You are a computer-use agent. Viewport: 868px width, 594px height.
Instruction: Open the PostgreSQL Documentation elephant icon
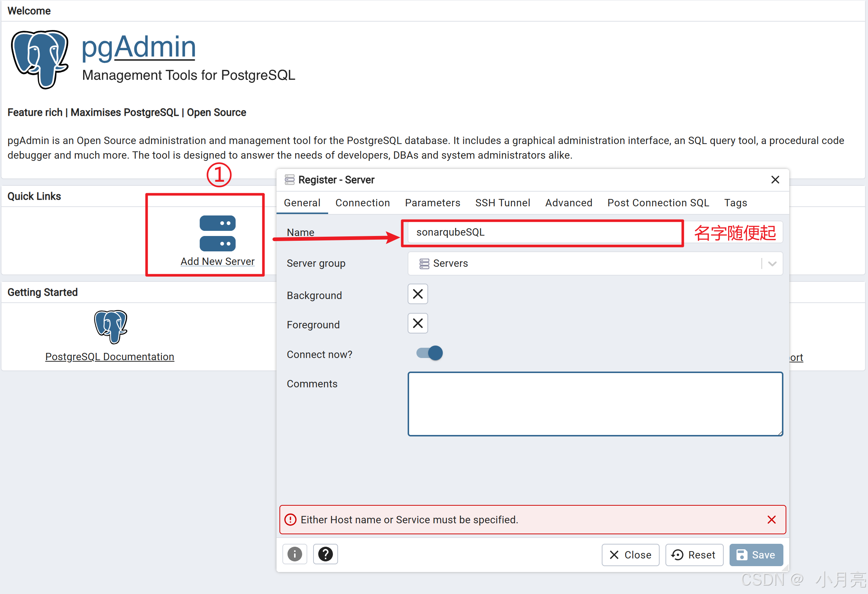pyautogui.click(x=111, y=326)
